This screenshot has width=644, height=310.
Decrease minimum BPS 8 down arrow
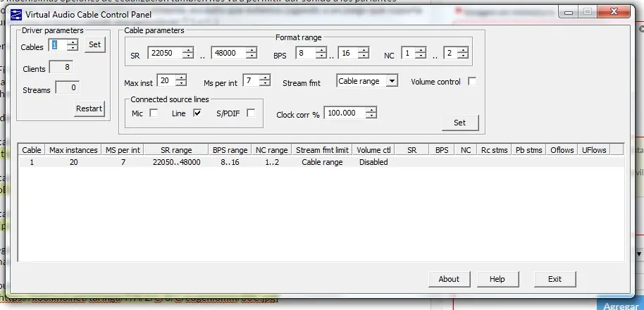pyautogui.click(x=321, y=56)
